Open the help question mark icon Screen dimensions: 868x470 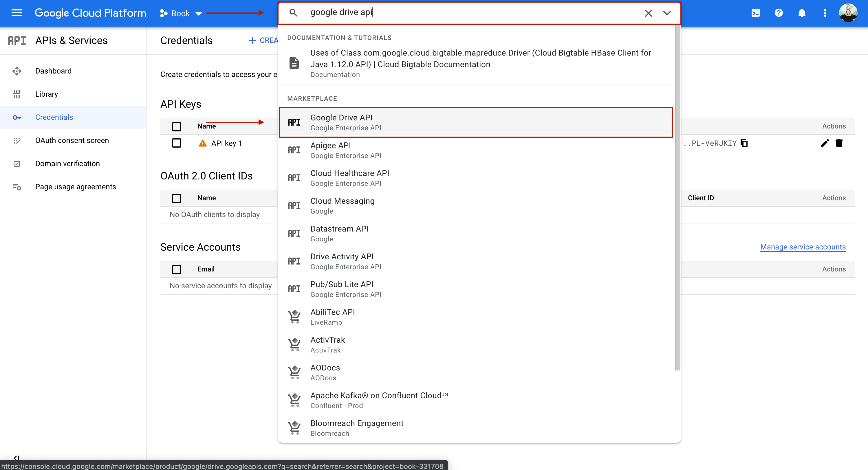coord(779,13)
